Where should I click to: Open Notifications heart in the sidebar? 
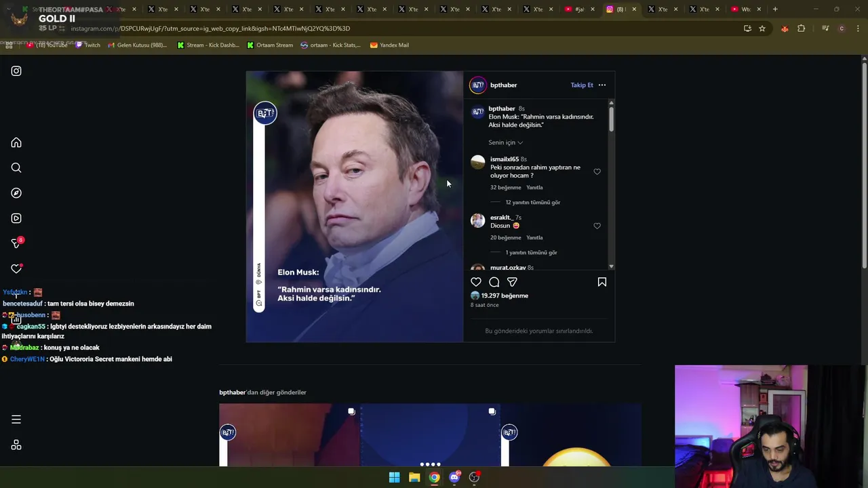[x=16, y=268]
